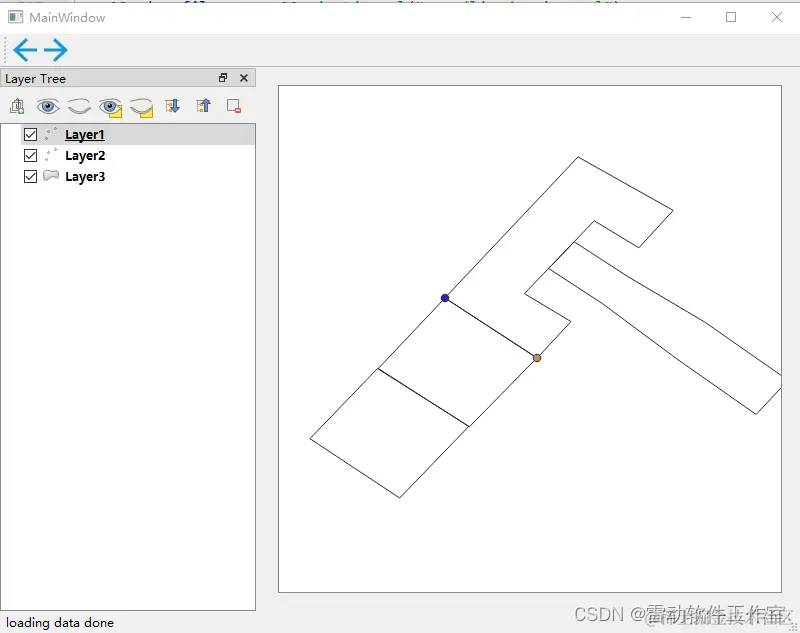Click the hide selected layers icon
The height and width of the screenshot is (633, 800).
point(141,107)
